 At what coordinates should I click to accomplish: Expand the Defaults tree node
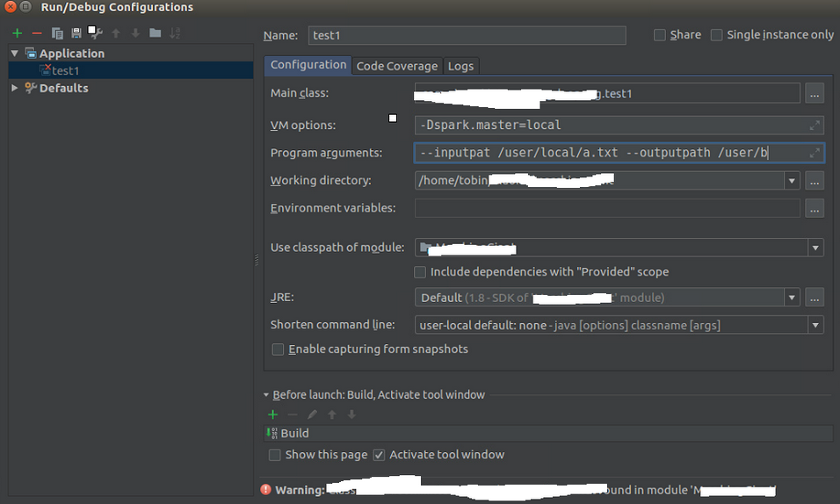(x=15, y=88)
